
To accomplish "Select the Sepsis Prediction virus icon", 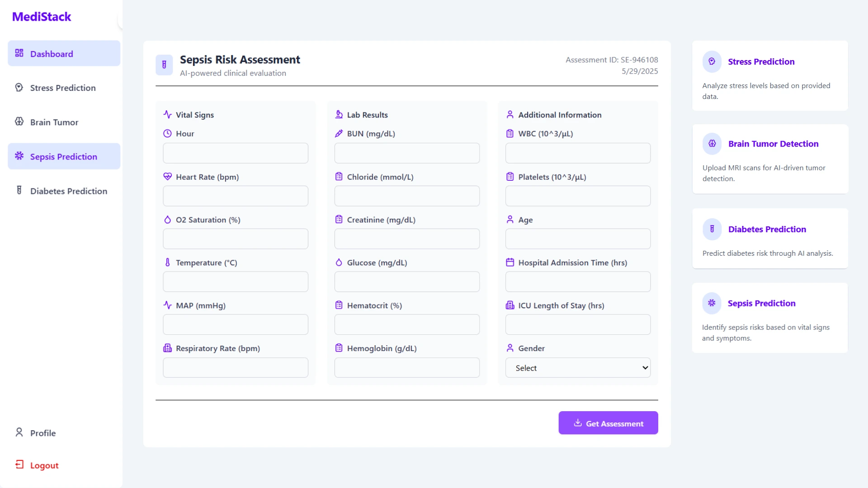I will tap(19, 156).
